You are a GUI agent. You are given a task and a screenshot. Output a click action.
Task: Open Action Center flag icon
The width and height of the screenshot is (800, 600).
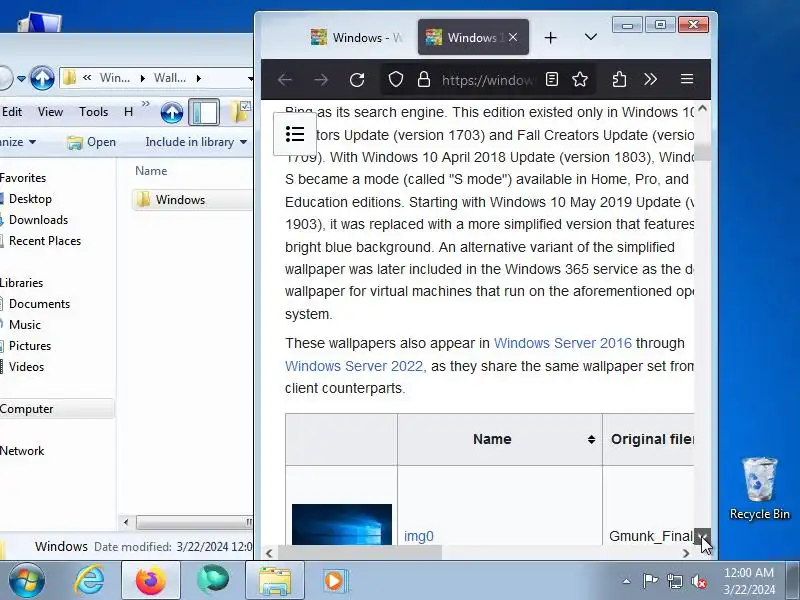[x=650, y=581]
